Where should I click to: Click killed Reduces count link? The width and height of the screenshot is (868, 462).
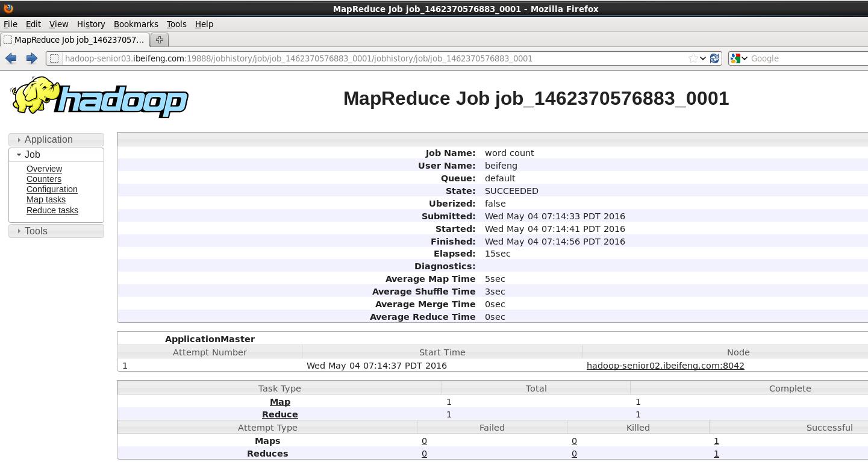tap(574, 454)
